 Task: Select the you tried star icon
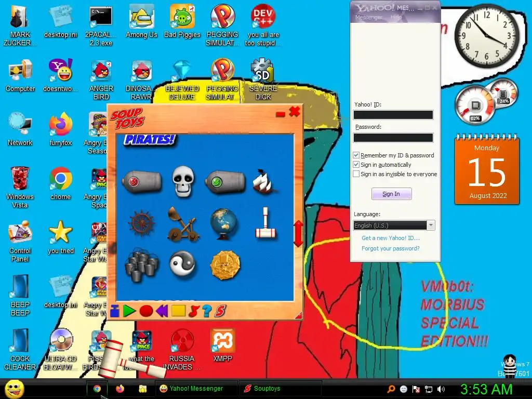pos(61,237)
